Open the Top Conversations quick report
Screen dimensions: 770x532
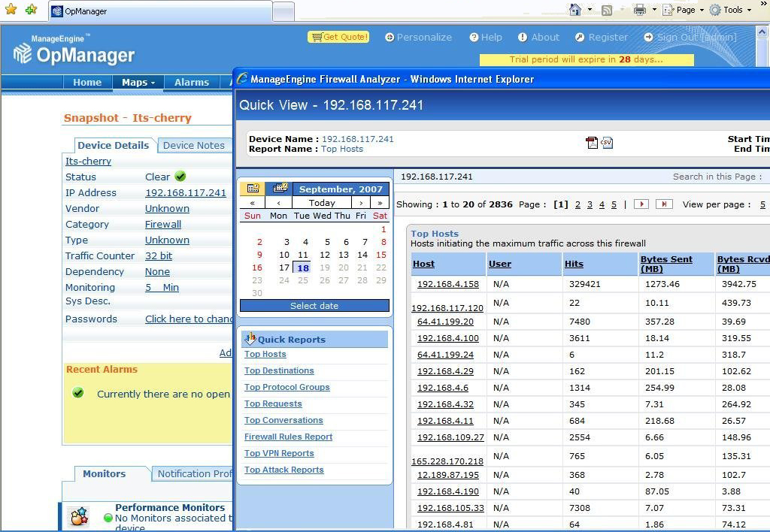tap(283, 420)
